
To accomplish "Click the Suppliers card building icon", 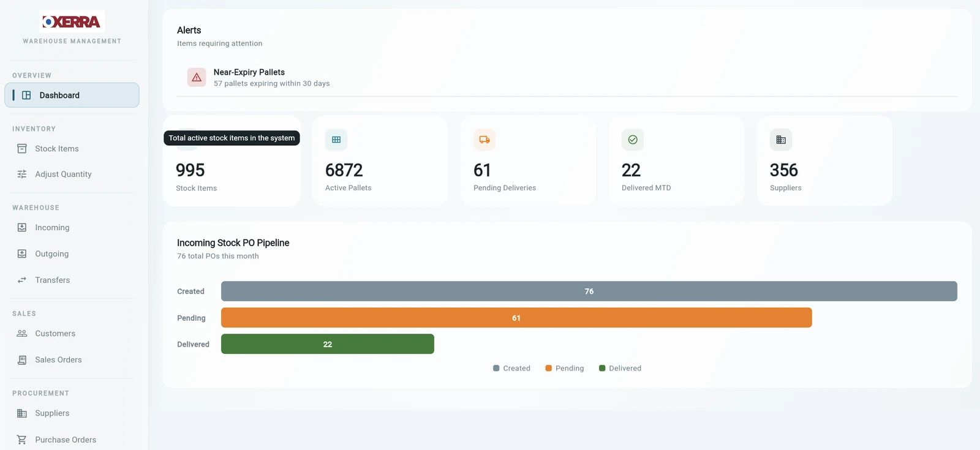I will 781,140.
